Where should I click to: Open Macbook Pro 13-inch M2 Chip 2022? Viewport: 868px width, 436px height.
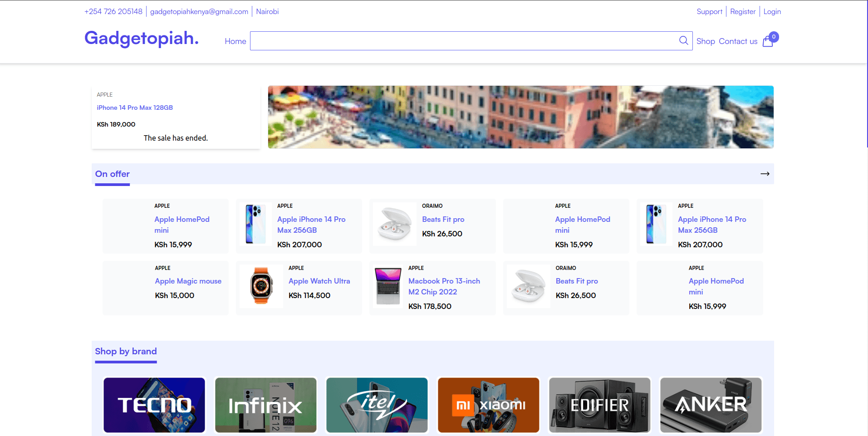[444, 287]
